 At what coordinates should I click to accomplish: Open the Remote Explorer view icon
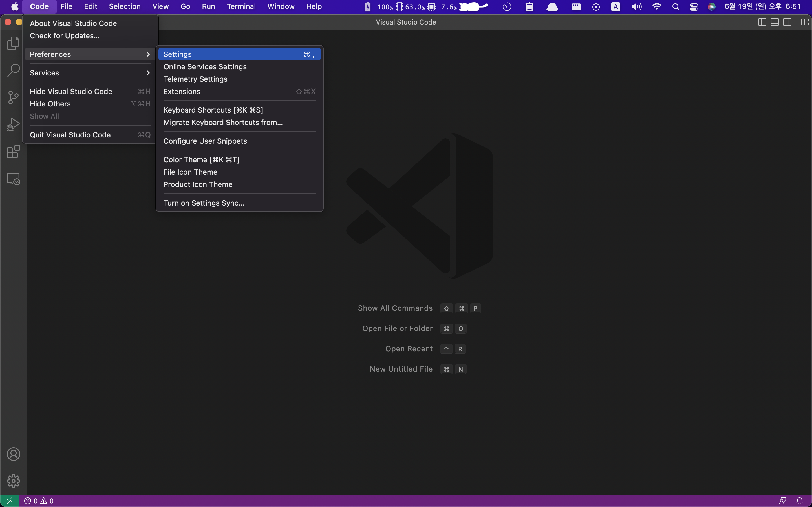[14, 179]
